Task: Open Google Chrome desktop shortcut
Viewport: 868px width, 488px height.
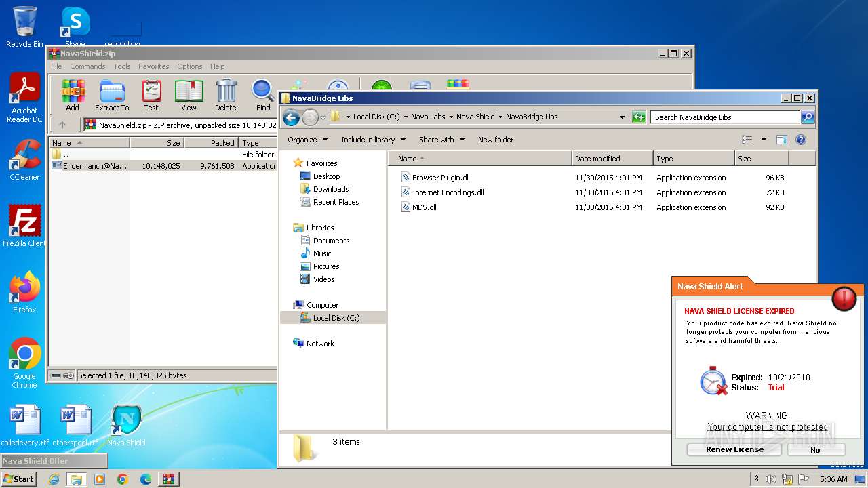Action: point(24,363)
